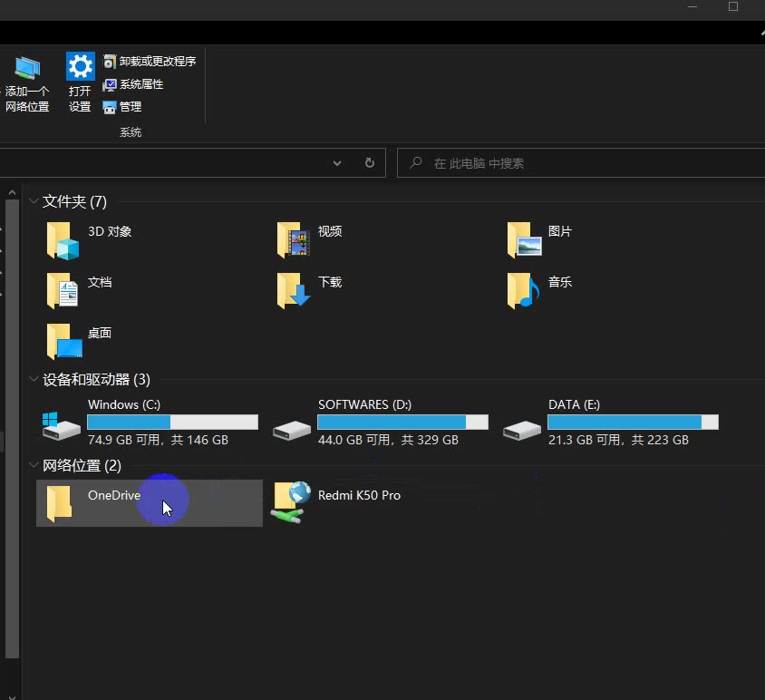
Task: Click the 打开设置 gear icon
Action: pos(80,67)
